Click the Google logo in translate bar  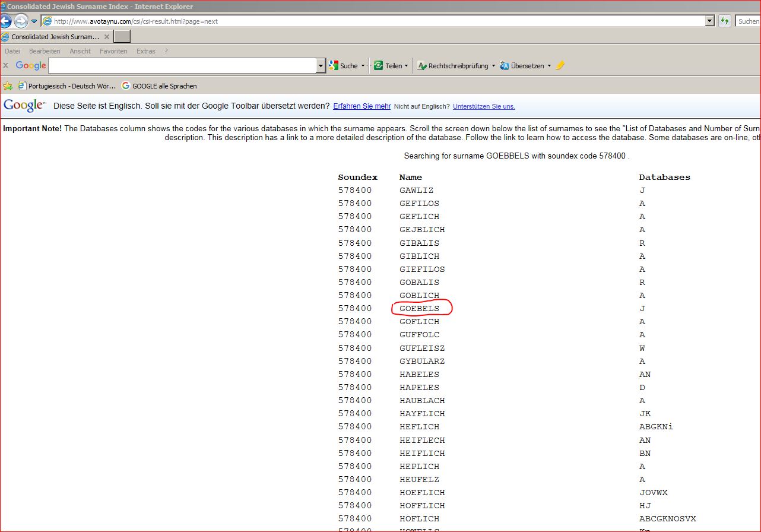pos(25,106)
